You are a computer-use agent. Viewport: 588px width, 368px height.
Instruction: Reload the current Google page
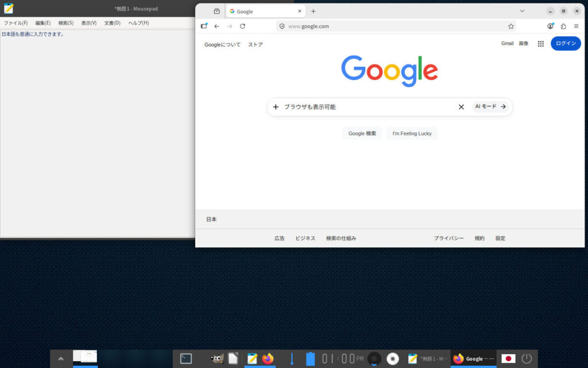(x=243, y=26)
